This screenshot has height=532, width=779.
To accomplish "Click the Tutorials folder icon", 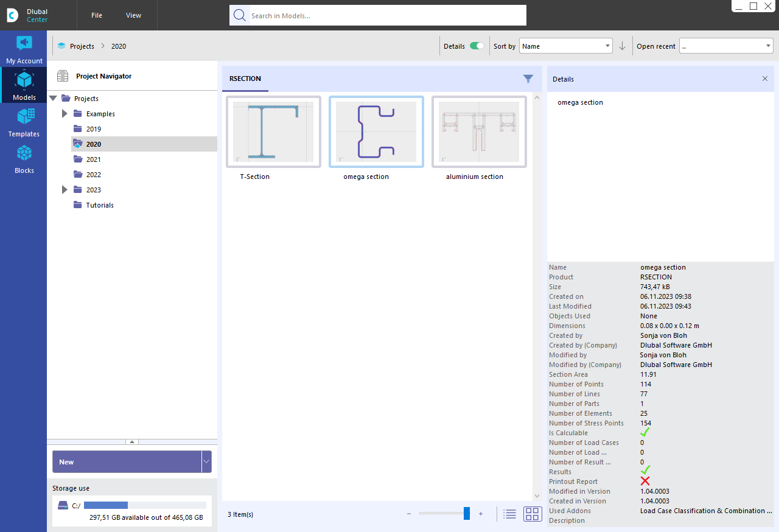I will 77,205.
